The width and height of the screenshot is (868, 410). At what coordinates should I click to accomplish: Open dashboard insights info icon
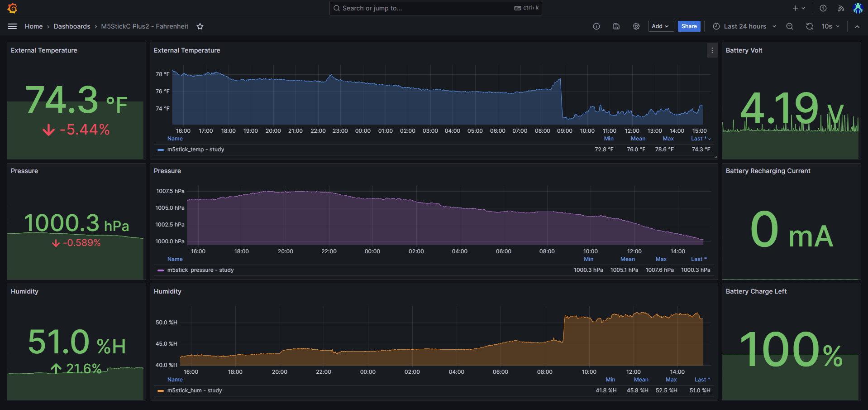click(596, 26)
